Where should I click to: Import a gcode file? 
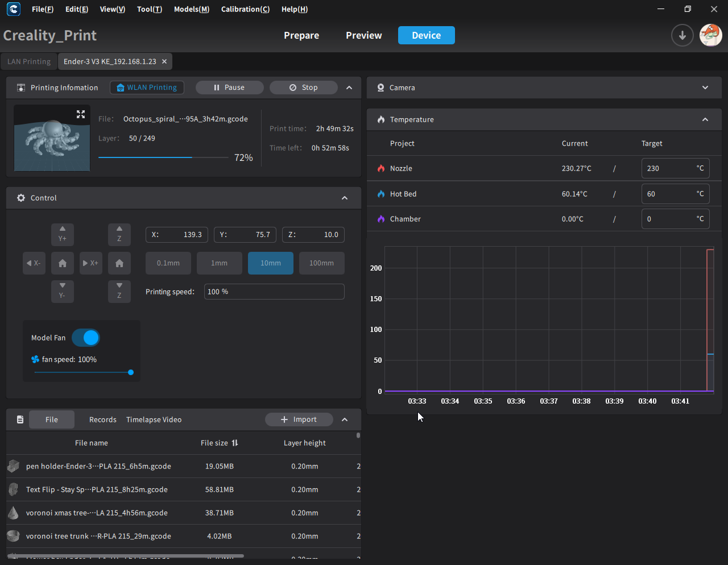pos(299,419)
